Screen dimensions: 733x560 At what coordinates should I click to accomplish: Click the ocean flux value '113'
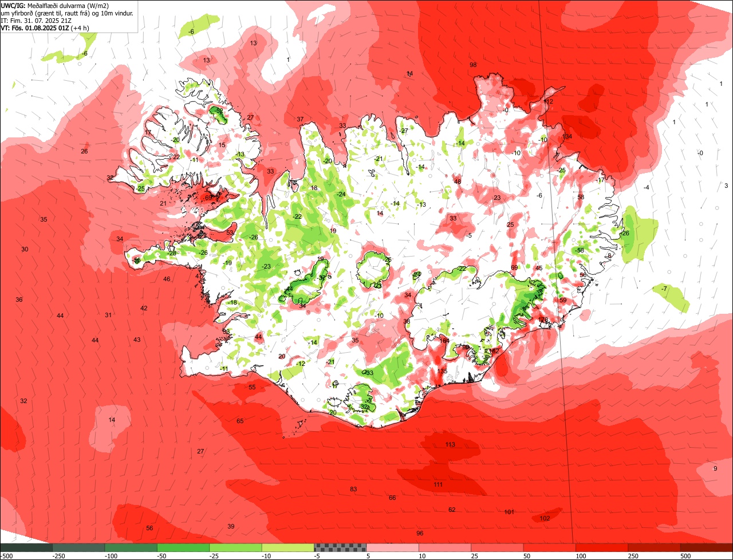[x=450, y=444]
